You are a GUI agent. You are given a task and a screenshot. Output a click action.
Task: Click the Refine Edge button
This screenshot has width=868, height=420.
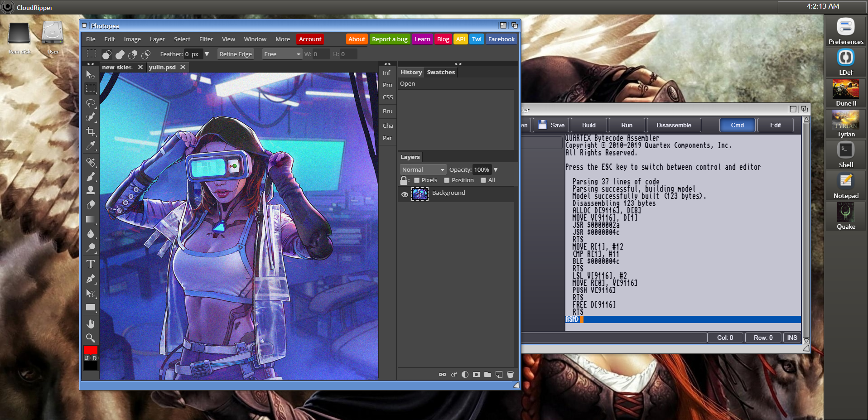pyautogui.click(x=236, y=54)
